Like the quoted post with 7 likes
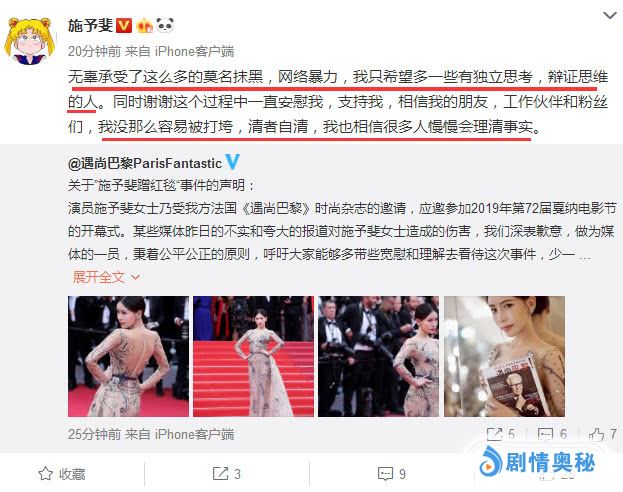Screen dimensions: 623x492 pyautogui.click(x=603, y=434)
